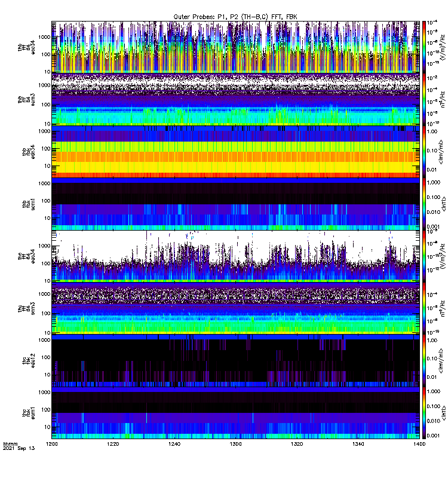Viewport: 448px width, 478px height.
Task: Click the 1400 time axis label
Action: [x=419, y=444]
